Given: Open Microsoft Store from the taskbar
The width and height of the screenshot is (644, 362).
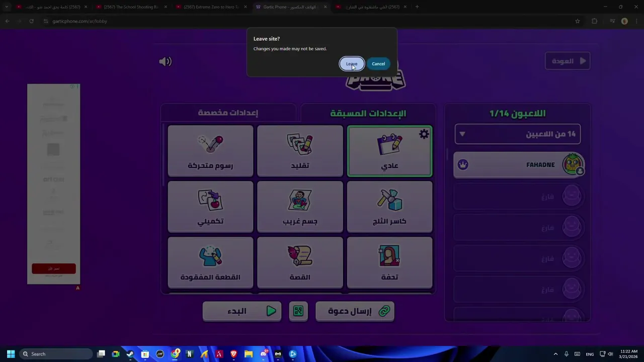Looking at the screenshot, I should coord(145,354).
